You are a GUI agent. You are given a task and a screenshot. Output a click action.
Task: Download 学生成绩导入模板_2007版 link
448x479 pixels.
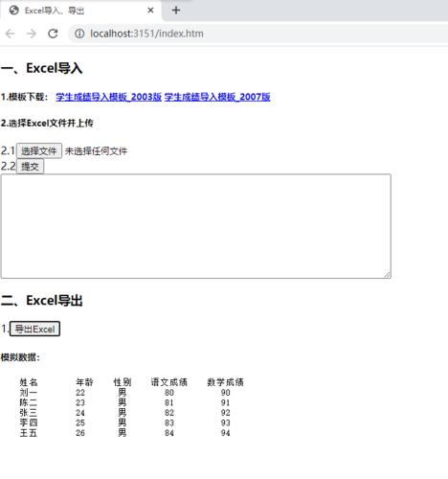217,97
